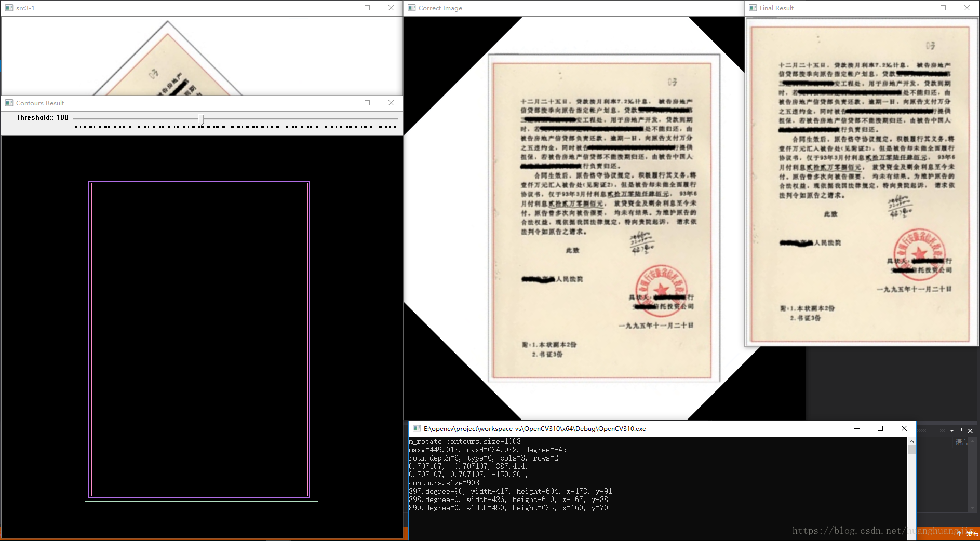Click console line 'm_rotate contours.size=1008'
Viewport: 980px width, 541px height.
(464, 441)
